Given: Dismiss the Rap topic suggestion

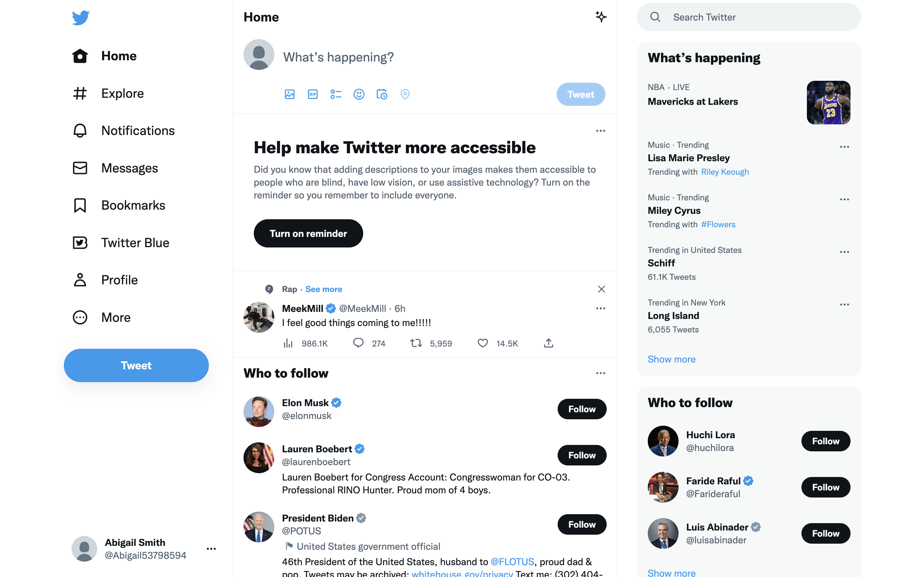Looking at the screenshot, I should 601,289.
